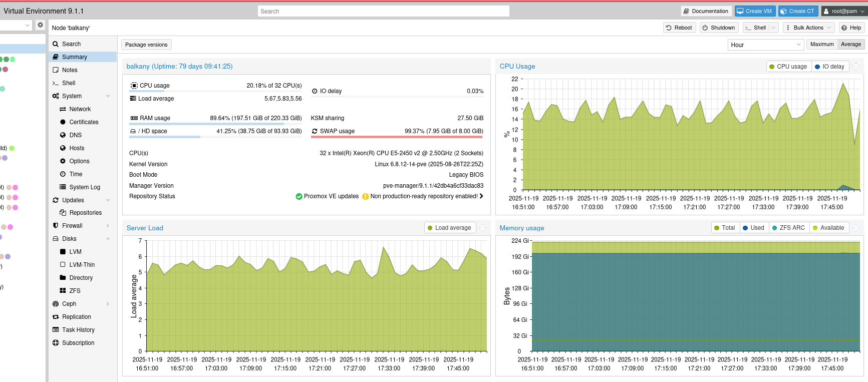The width and height of the screenshot is (868, 382).
Task: Open the Ceph section in node menu
Action: tap(69, 304)
